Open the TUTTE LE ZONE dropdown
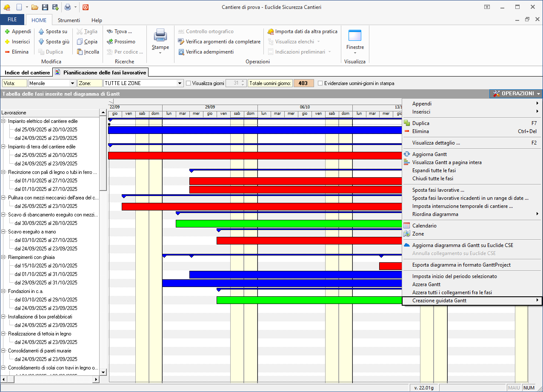The image size is (543, 392). (180, 83)
